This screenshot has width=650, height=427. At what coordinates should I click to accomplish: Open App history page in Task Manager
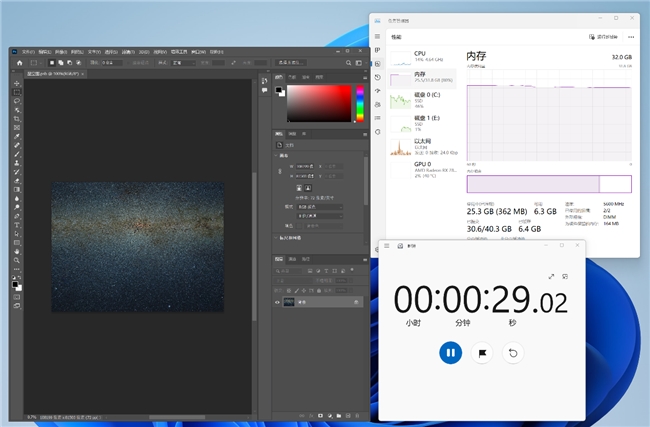[377, 77]
